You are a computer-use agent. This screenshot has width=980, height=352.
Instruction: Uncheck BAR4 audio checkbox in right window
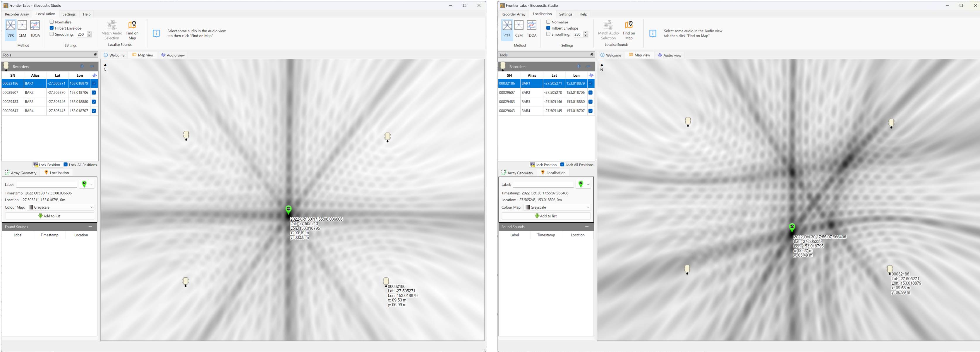[x=591, y=111]
